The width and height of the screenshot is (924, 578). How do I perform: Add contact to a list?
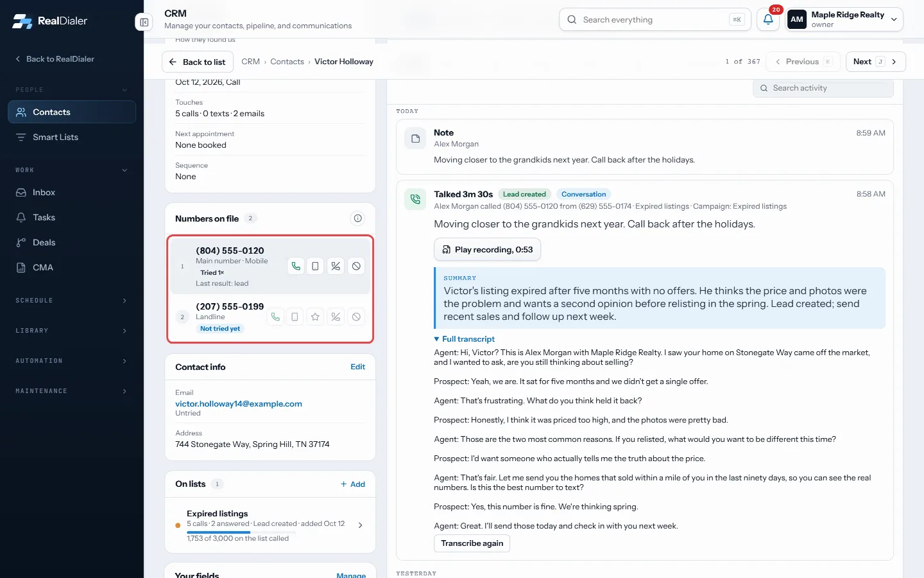(353, 484)
